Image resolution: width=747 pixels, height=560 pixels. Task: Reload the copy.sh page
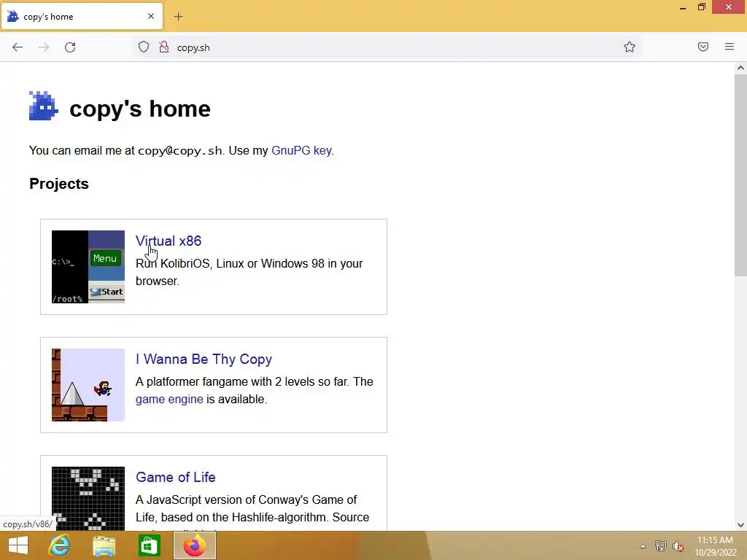[70, 47]
